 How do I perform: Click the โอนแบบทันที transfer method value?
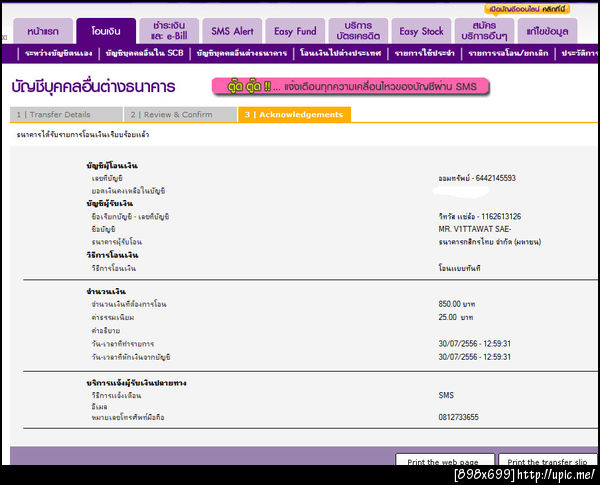coord(460,268)
